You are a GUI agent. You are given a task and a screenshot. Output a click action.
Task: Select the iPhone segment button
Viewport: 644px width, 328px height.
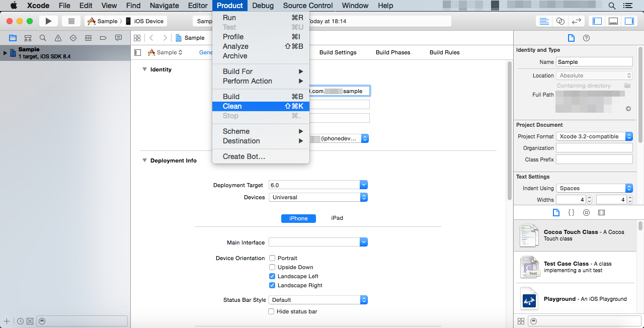point(298,218)
